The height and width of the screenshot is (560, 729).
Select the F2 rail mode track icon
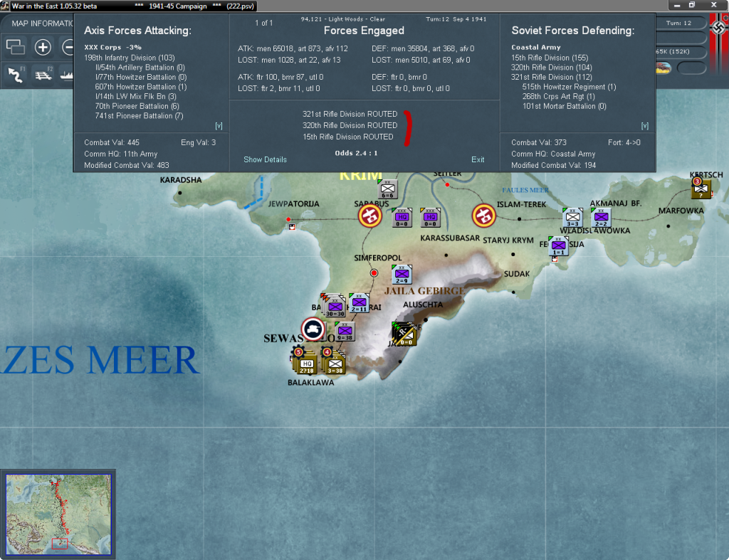43,75
